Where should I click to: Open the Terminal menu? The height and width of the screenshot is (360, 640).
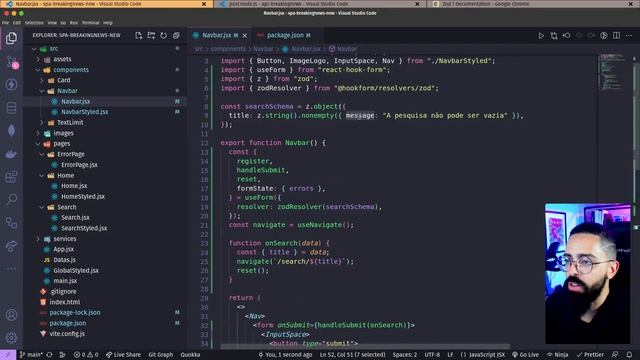[90, 23]
